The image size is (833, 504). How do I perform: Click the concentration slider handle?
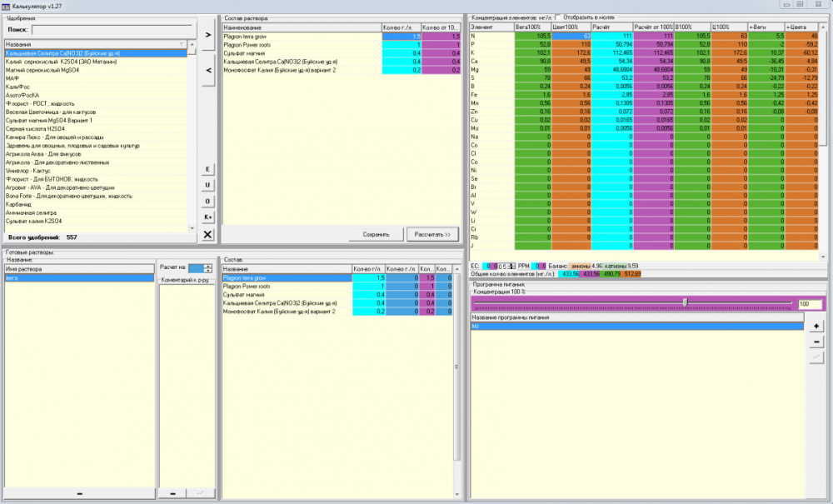click(686, 302)
